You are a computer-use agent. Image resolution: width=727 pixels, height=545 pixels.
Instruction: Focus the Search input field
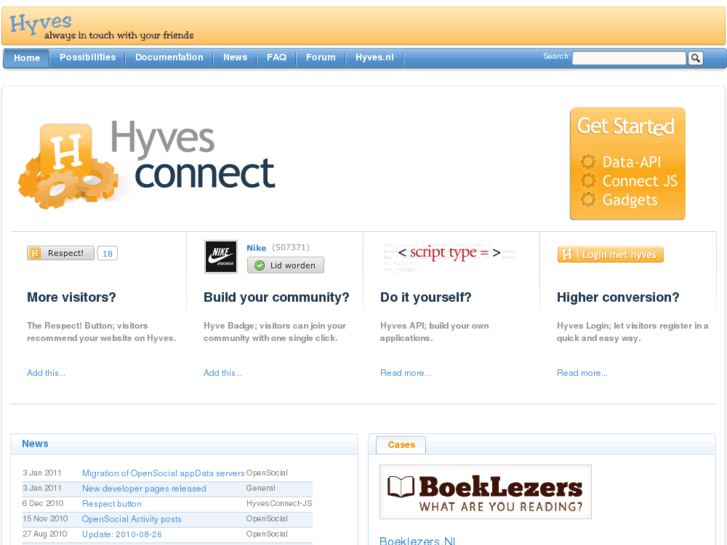pyautogui.click(x=629, y=58)
